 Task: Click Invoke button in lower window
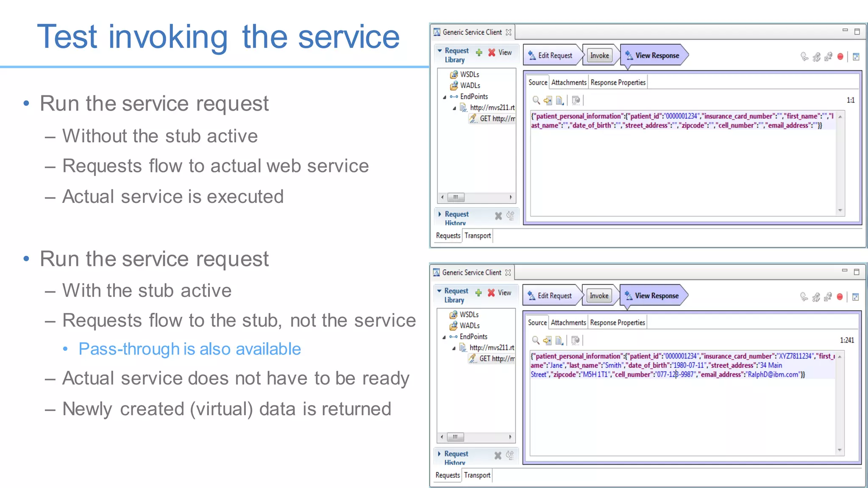[599, 296]
